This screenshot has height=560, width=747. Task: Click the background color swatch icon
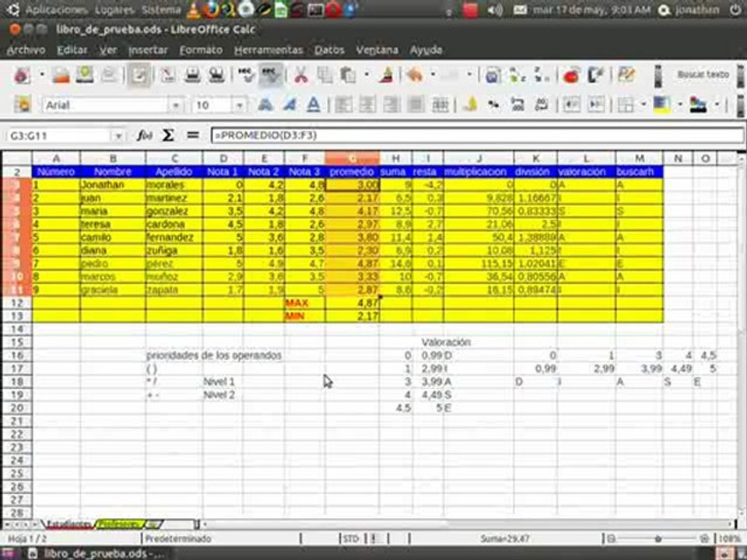pyautogui.click(x=661, y=104)
